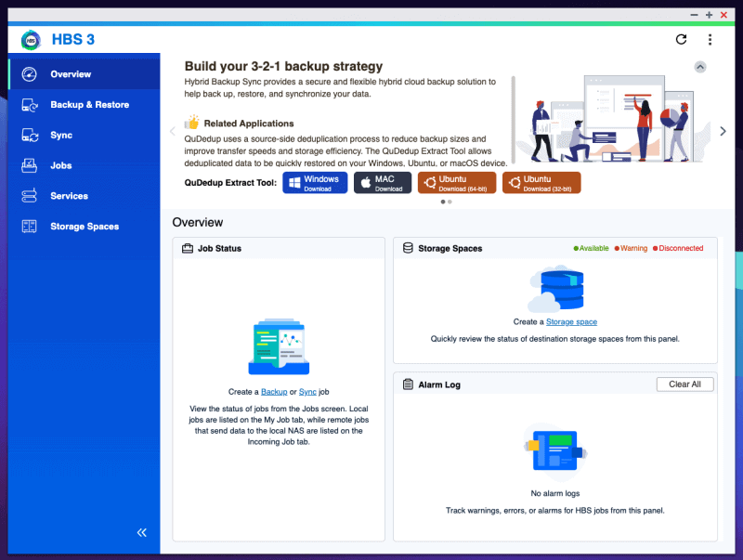Click the Sync link in Job Status
Image resolution: width=743 pixels, height=560 pixels.
[307, 392]
